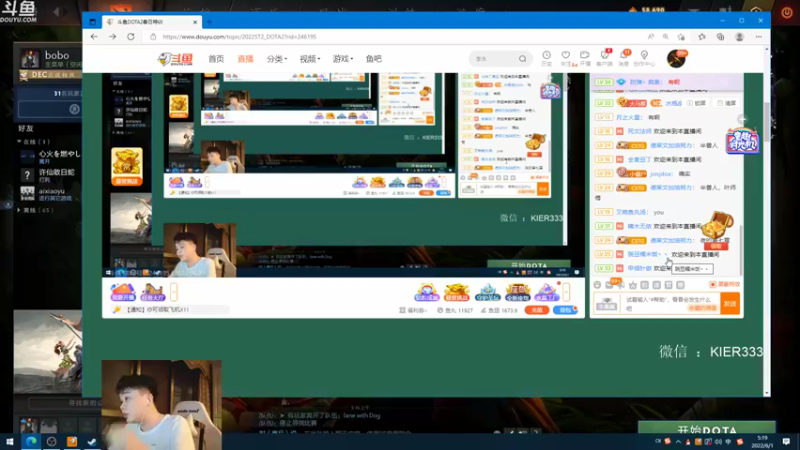This screenshot has width=800, height=450.
Task: Open Douyu watch history clock icon
Action: (546, 58)
